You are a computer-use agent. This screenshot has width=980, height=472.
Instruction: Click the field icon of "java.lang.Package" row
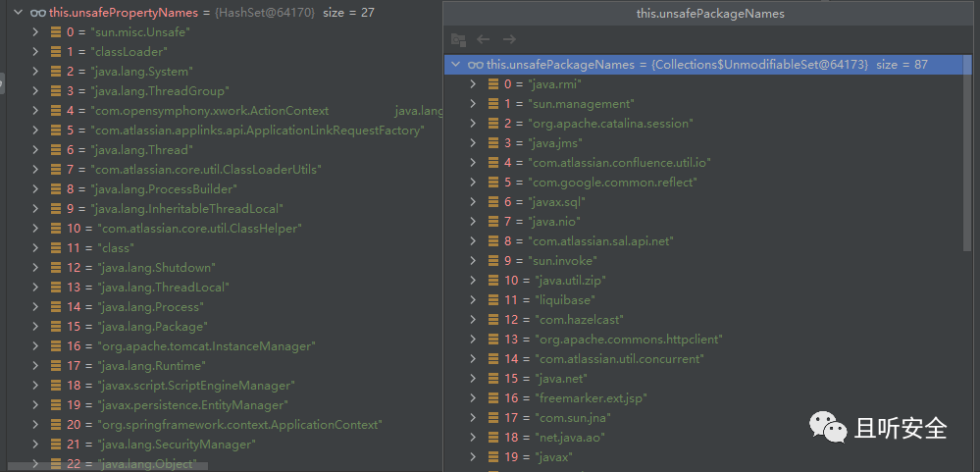point(56,327)
